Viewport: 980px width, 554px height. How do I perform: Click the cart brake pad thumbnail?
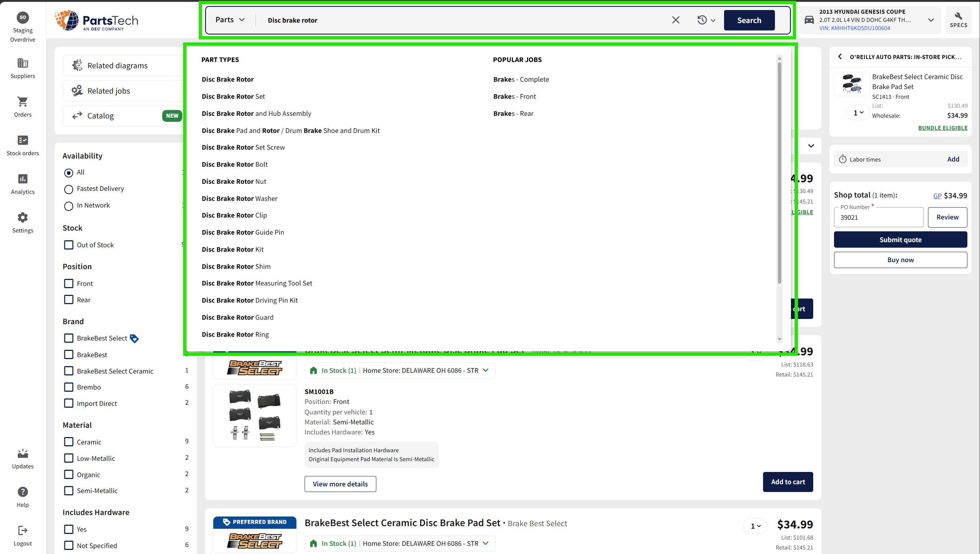852,83
